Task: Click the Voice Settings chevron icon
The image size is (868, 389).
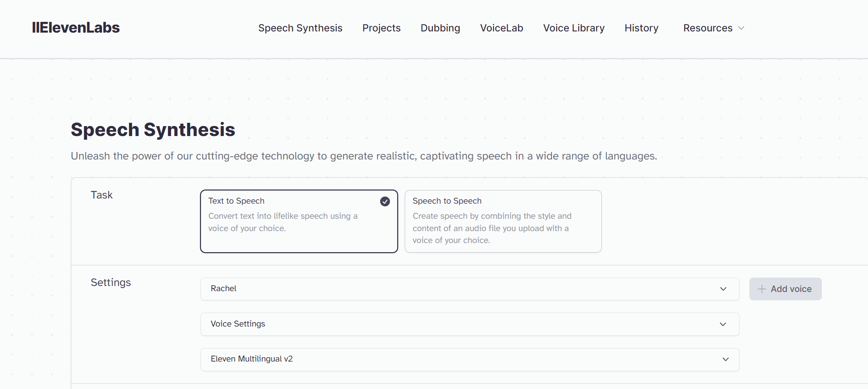Action: pos(723,324)
